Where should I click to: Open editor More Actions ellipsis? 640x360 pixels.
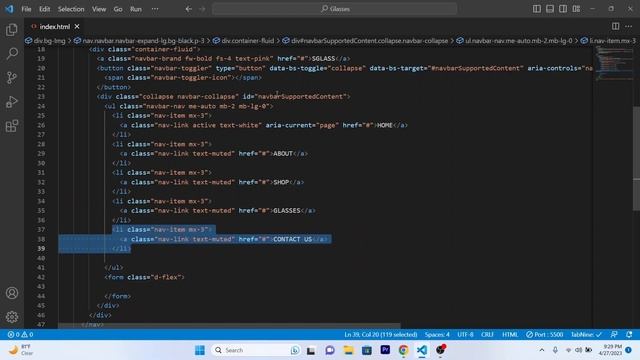pos(629,26)
